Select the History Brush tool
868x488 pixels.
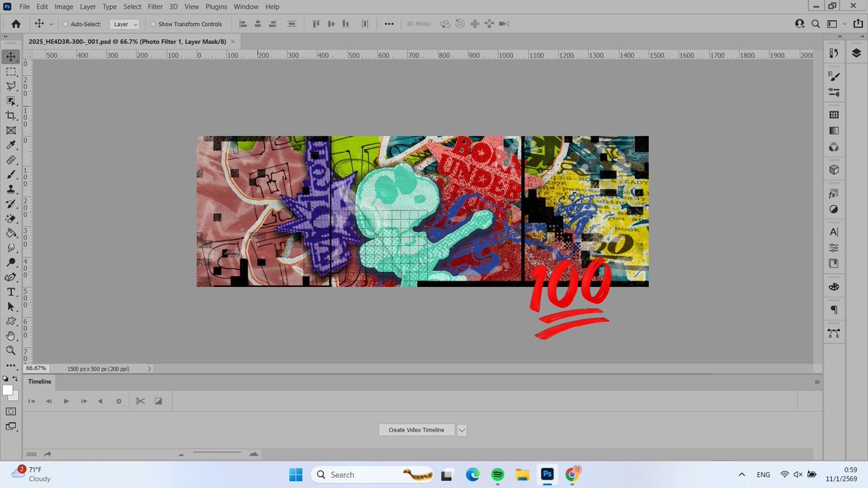point(11,204)
